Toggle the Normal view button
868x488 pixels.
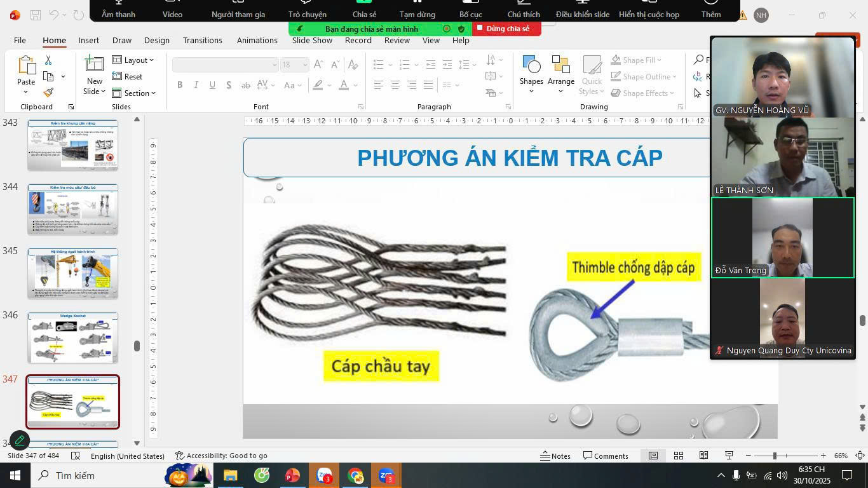pyautogui.click(x=653, y=456)
